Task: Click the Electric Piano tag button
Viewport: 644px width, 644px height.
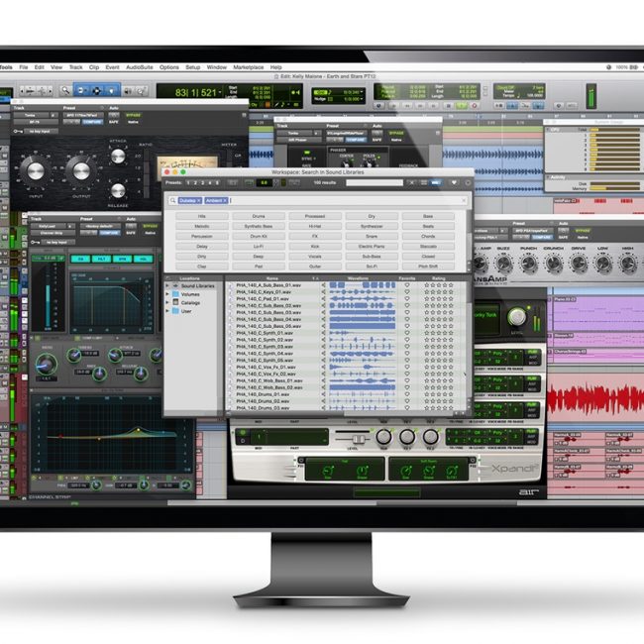Action: click(x=372, y=246)
